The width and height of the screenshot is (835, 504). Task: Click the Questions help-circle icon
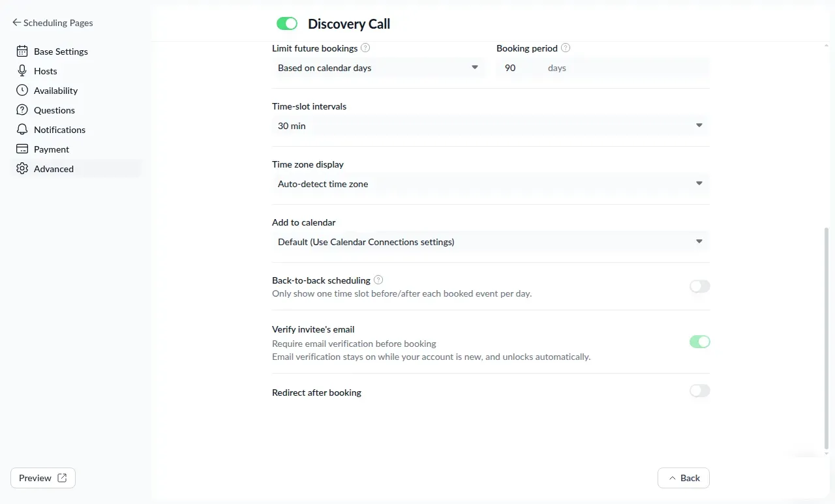(22, 110)
